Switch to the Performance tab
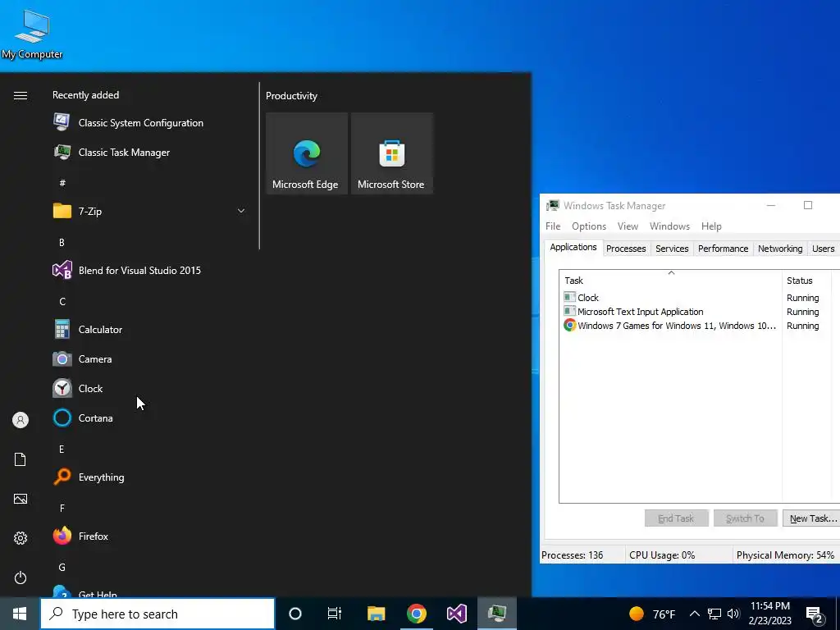 [723, 249]
